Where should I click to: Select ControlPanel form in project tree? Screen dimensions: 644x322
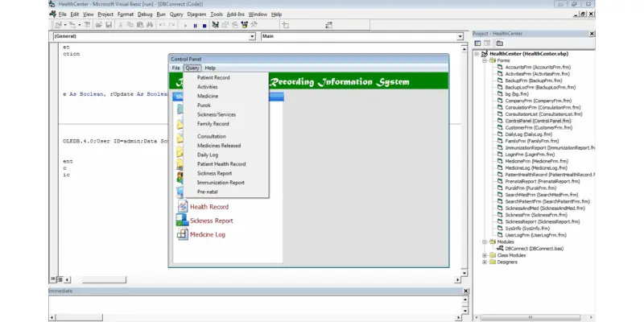pyautogui.click(x=538, y=122)
